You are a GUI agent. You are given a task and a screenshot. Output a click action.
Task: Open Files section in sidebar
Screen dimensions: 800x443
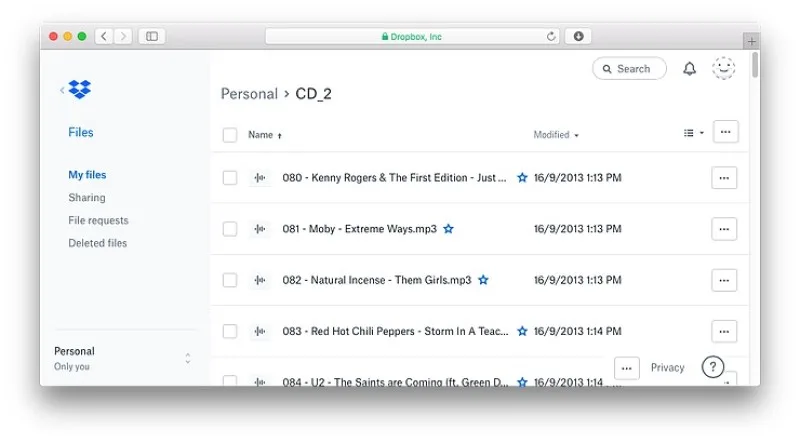(81, 132)
